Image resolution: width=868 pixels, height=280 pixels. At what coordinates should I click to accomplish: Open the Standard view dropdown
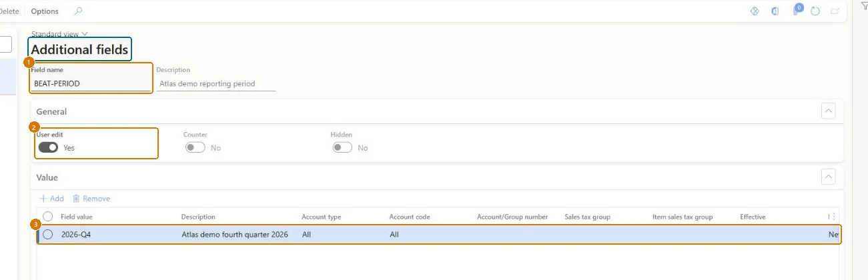[x=59, y=34]
